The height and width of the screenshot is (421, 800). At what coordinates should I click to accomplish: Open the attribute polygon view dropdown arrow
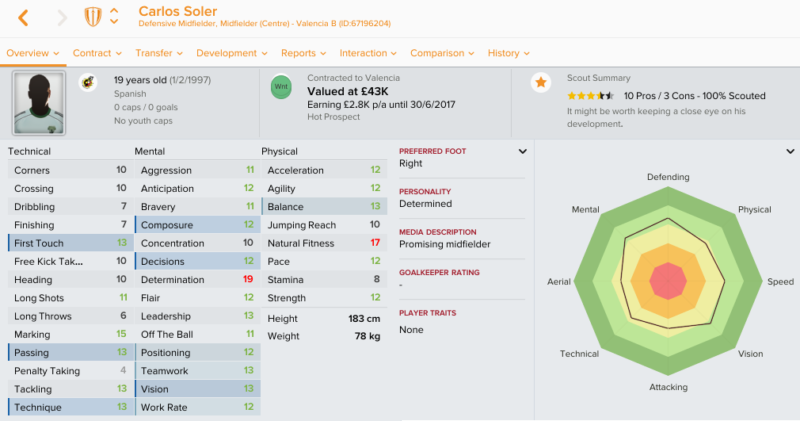pos(790,152)
